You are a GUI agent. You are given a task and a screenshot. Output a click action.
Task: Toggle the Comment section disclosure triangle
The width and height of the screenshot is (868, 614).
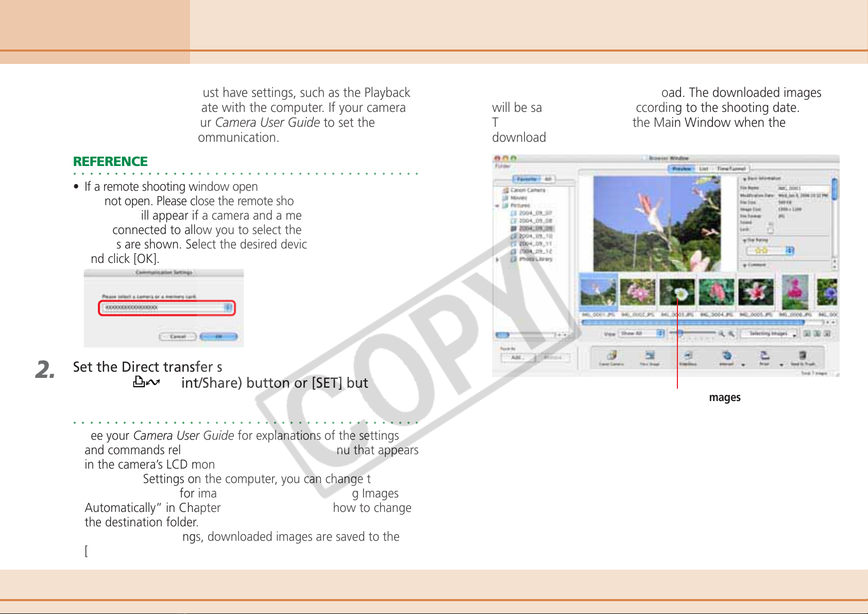tap(744, 265)
